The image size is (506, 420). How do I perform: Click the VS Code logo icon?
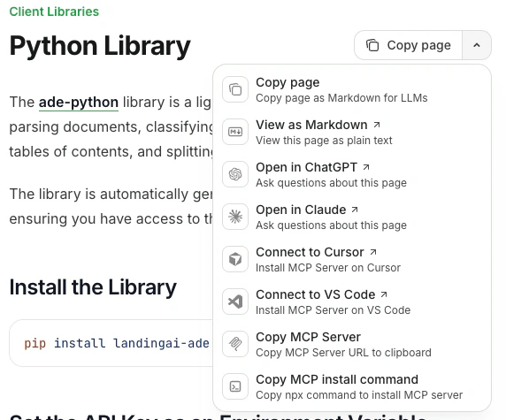(x=235, y=302)
